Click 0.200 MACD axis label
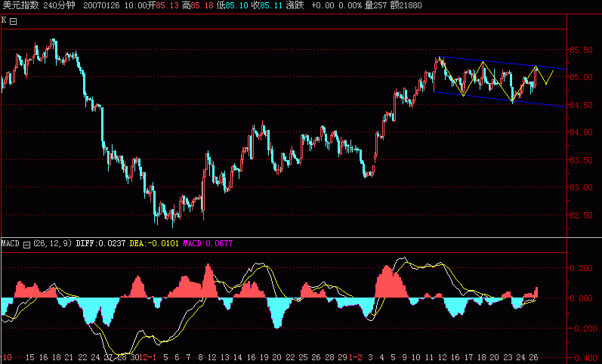 point(582,268)
